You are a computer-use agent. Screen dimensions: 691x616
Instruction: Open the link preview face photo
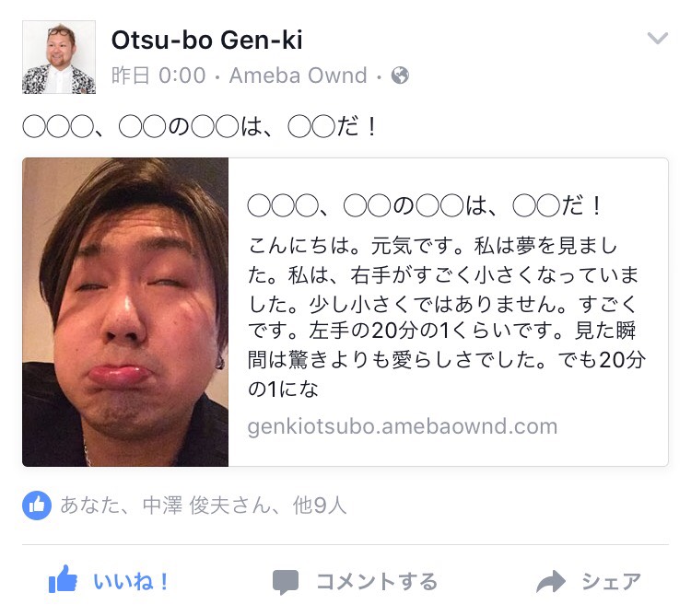(125, 312)
